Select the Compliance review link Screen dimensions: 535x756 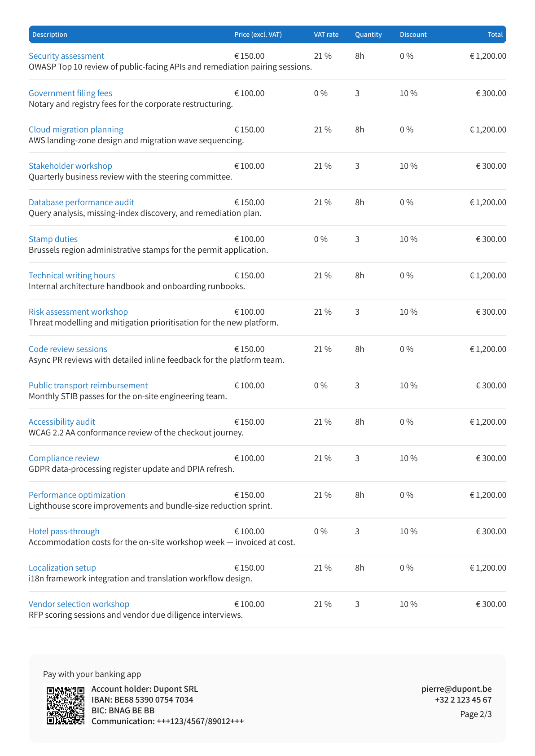coord(64,458)
